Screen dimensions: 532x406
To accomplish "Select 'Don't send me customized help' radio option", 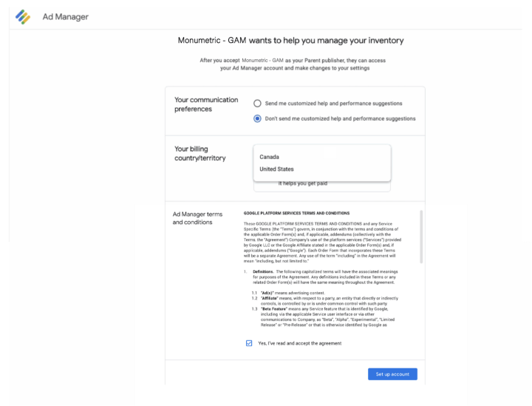I will coord(257,118).
